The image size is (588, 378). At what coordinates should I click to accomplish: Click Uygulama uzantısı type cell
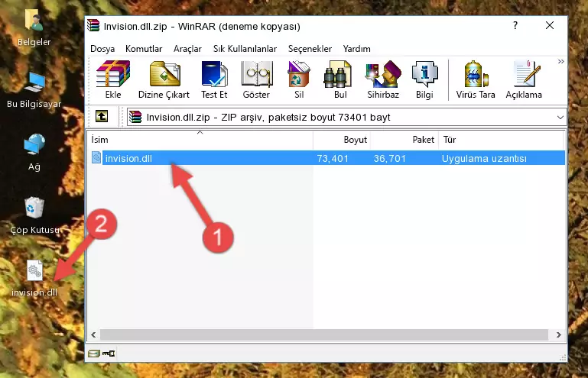pos(484,159)
